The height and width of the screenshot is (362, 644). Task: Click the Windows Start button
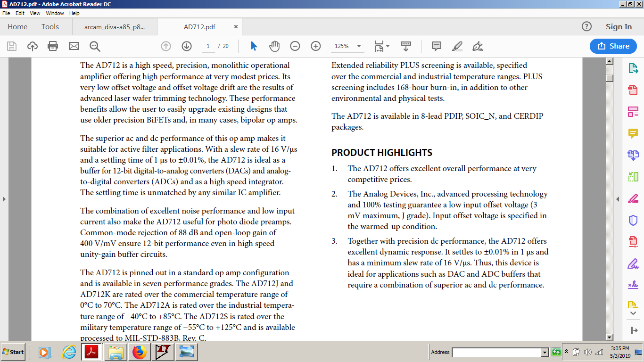(x=13, y=352)
